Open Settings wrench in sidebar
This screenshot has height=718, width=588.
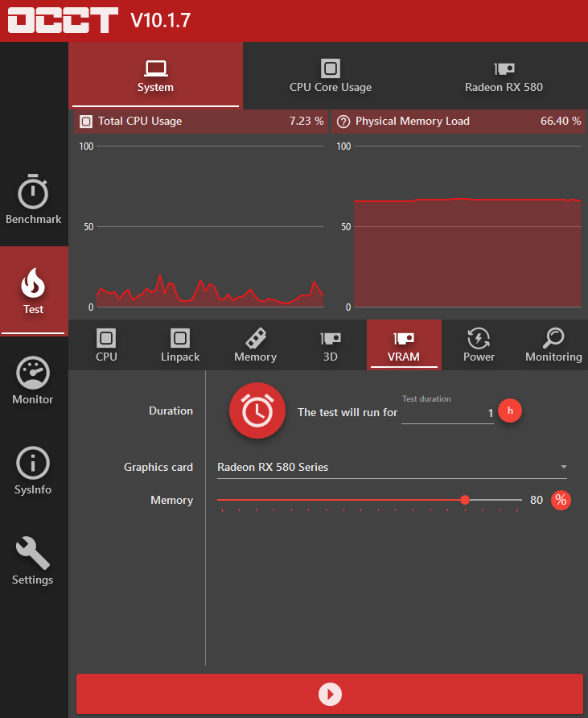(34, 561)
